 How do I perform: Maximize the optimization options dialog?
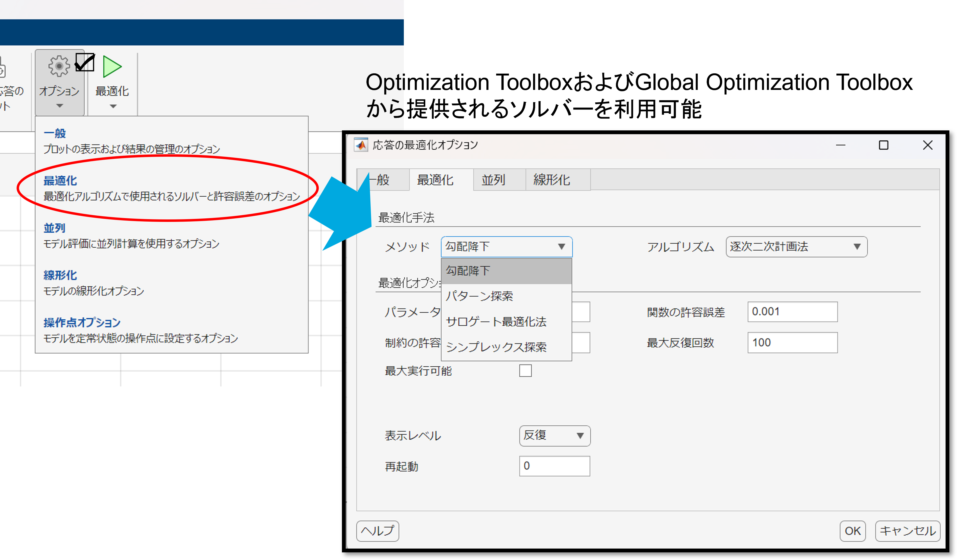tap(883, 145)
